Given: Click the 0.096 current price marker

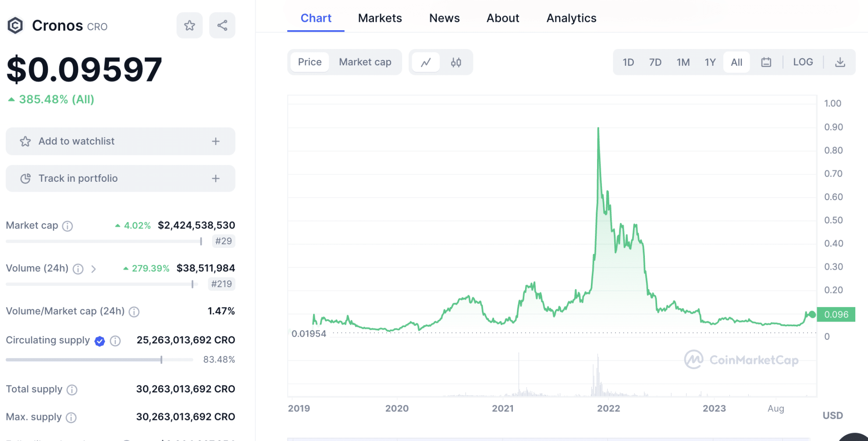Looking at the screenshot, I should pos(836,314).
